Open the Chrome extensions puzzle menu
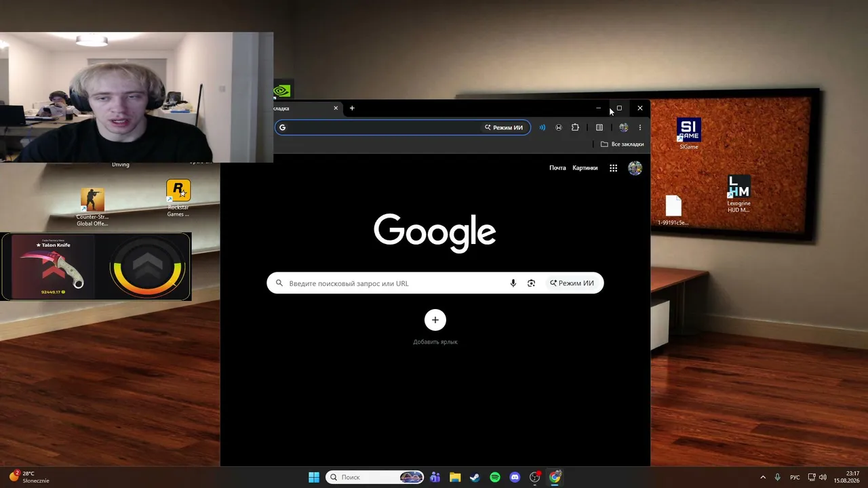This screenshot has height=488, width=868. click(x=575, y=127)
